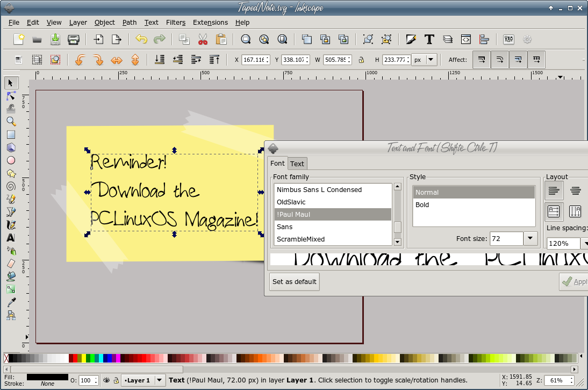Image resolution: width=588 pixels, height=390 pixels.
Task: Set vertical text orientation
Action: tap(575, 211)
